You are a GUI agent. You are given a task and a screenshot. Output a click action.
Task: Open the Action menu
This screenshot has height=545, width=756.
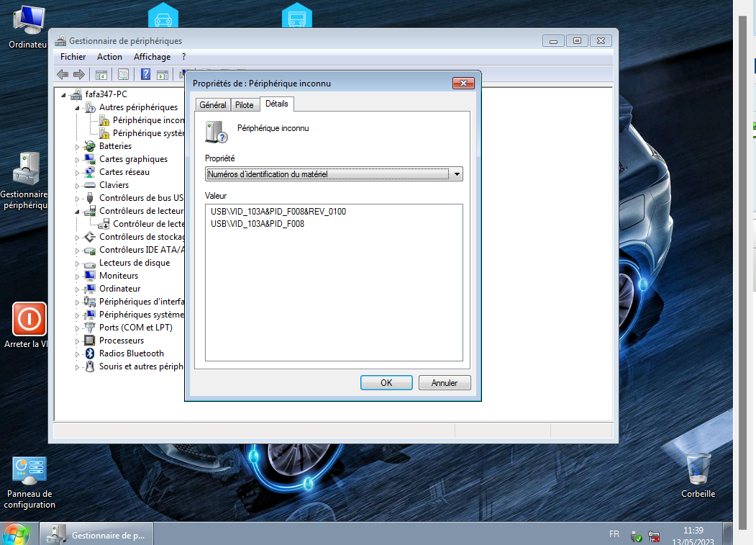109,57
